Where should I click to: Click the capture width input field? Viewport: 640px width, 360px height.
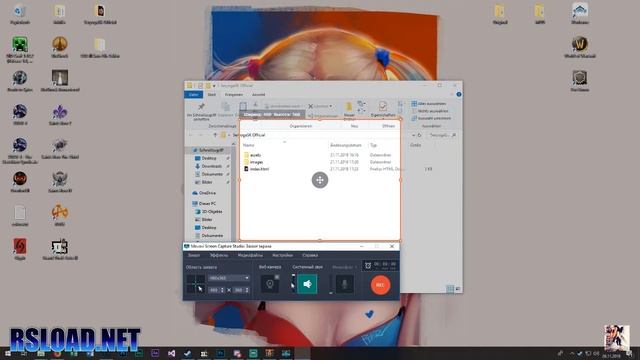click(x=214, y=290)
